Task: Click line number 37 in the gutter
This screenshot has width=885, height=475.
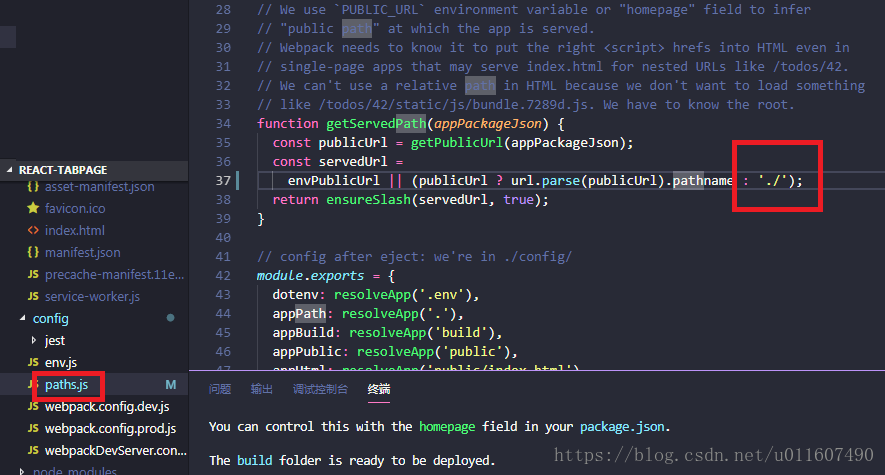Action: tap(223, 181)
